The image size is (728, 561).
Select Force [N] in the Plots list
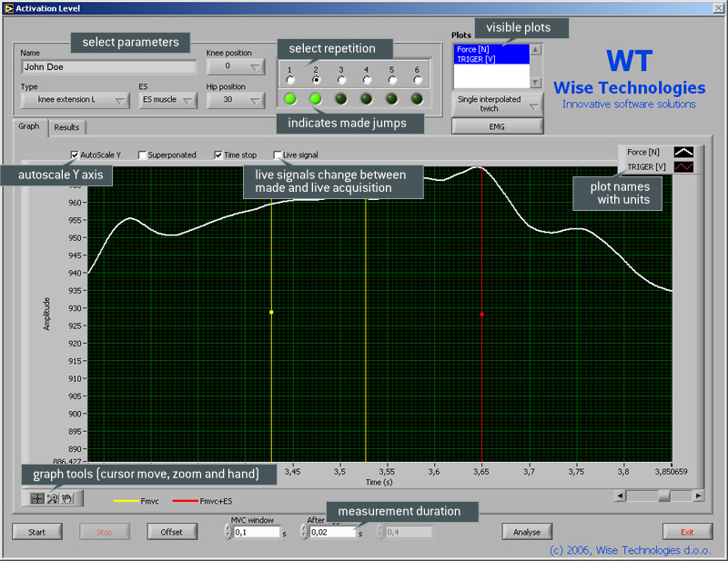[491, 49]
